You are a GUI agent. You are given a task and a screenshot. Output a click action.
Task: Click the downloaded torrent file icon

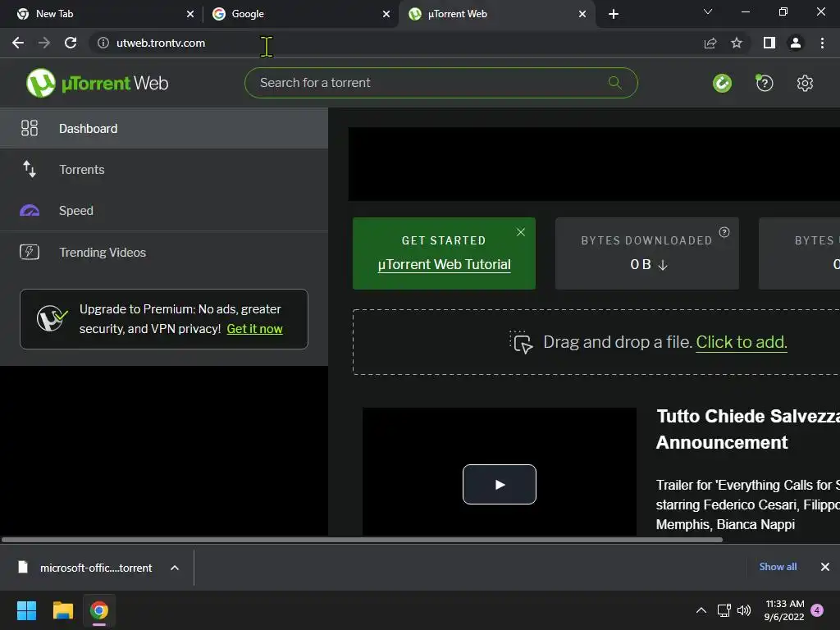pyautogui.click(x=22, y=567)
